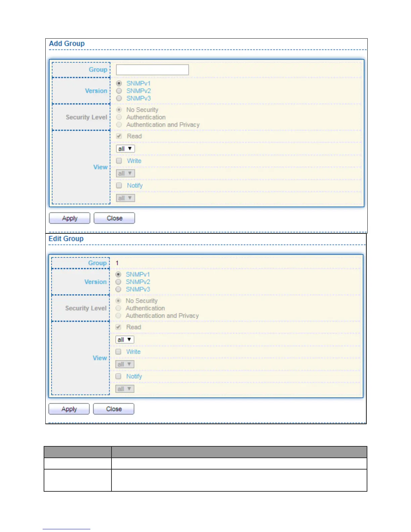Open the Read view dropdown in Add Group
Screen dimensions: 411x532
tap(126, 148)
